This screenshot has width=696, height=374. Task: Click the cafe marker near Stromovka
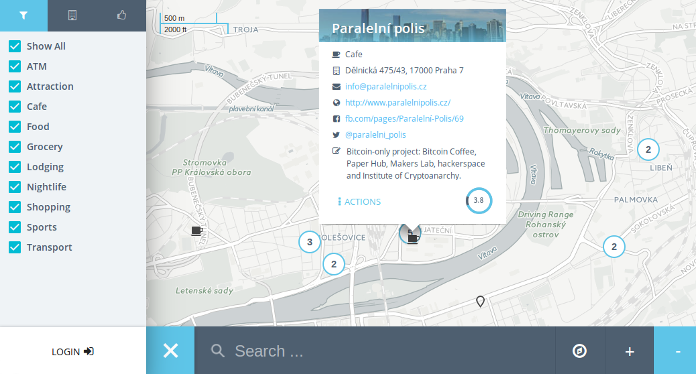197,231
